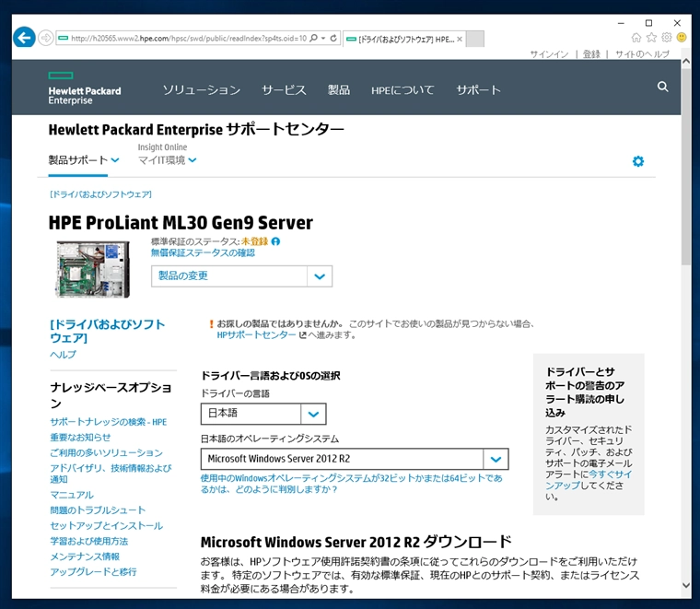Click the search magnifier in address bar
Viewport: 700px width, 609px height.
coord(314,38)
